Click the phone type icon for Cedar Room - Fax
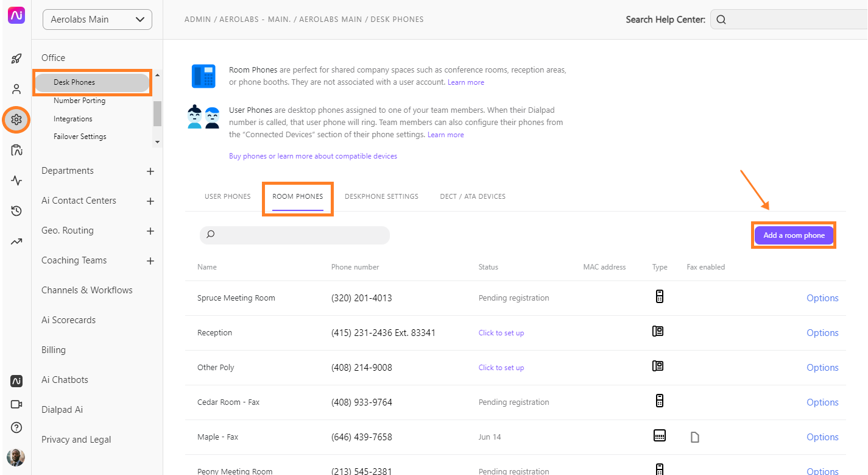 659,401
